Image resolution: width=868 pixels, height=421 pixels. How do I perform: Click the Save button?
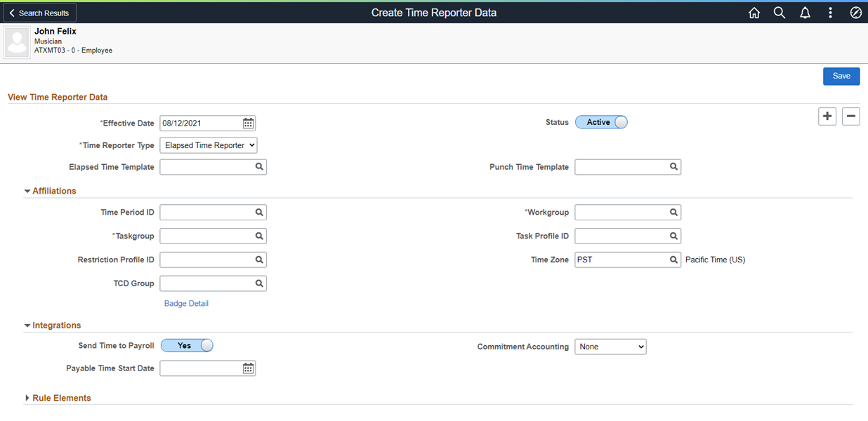[x=841, y=76]
